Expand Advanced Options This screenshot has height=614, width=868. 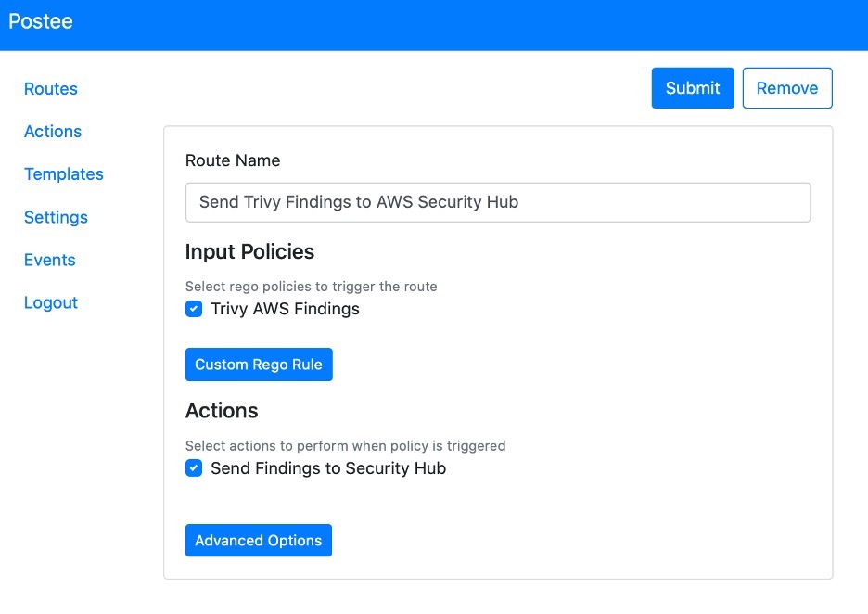(259, 541)
